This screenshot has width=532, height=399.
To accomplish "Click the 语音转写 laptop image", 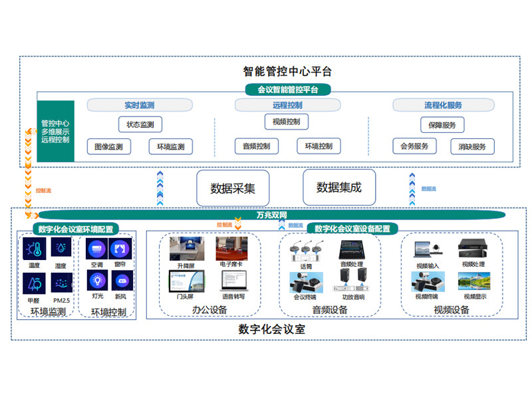I will (x=234, y=281).
